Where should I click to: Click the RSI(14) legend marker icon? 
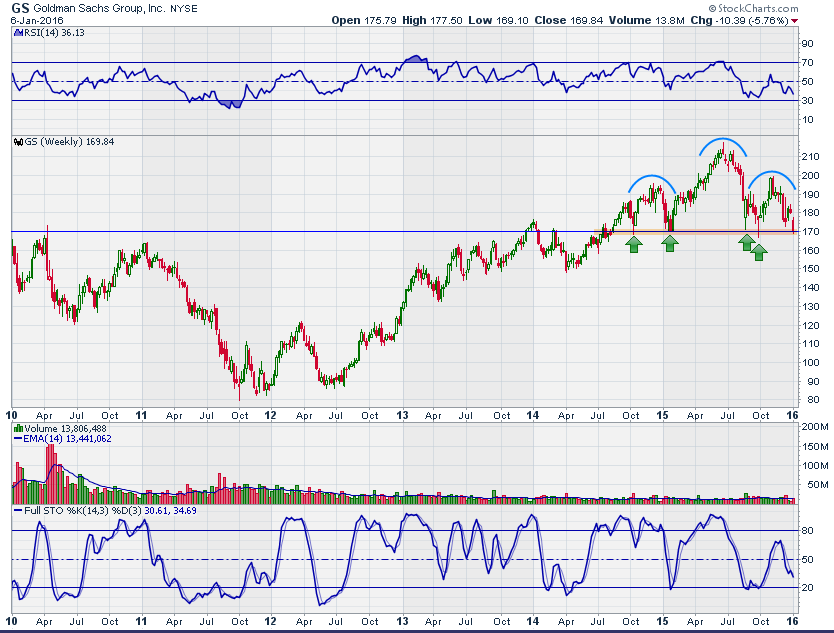point(18,33)
